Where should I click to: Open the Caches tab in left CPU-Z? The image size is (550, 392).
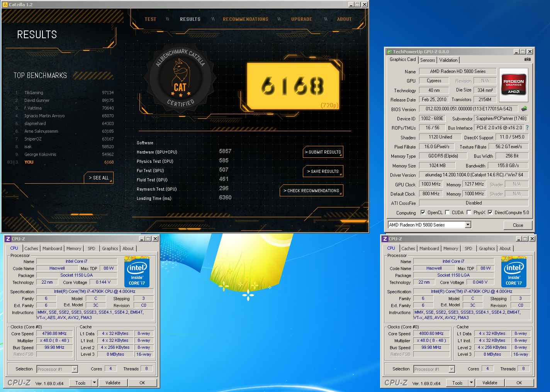pos(31,248)
